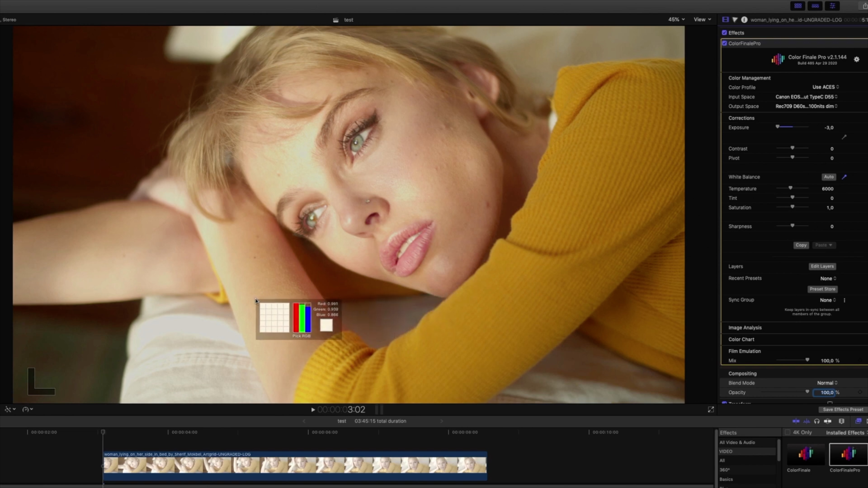Toggle snapping in the timeline toolbar
This screenshot has width=868, height=488.
(x=828, y=421)
